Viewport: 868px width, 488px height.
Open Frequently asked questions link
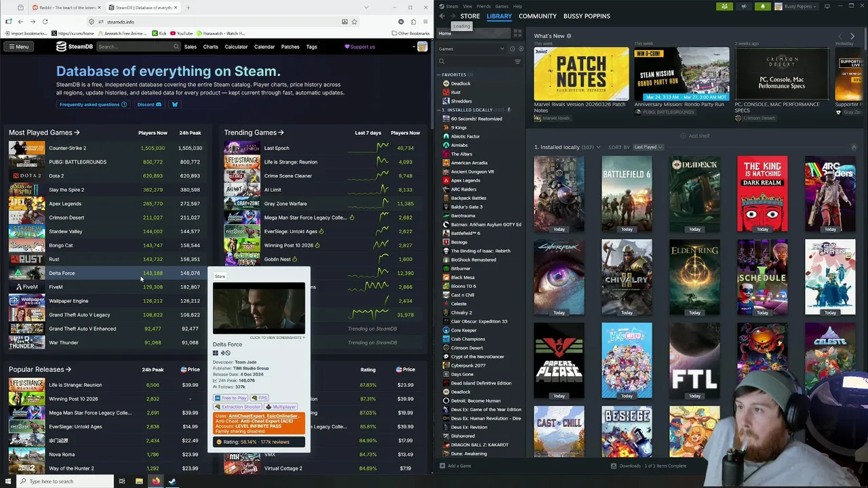[93, 104]
